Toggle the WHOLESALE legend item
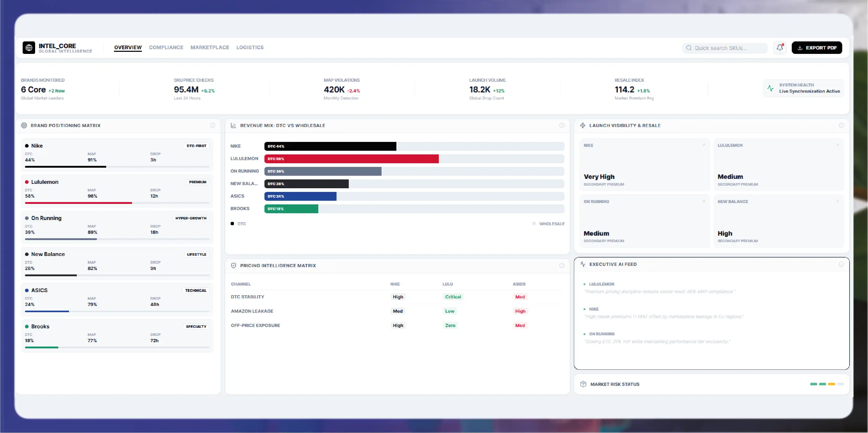868x433 pixels. click(x=548, y=224)
